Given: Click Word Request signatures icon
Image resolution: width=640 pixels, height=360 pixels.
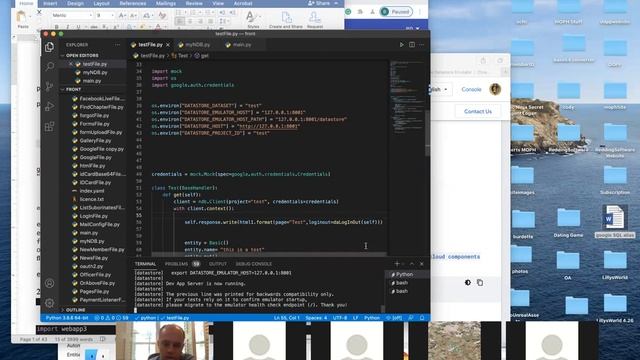Looking at the screenshot, I should [315, 18].
